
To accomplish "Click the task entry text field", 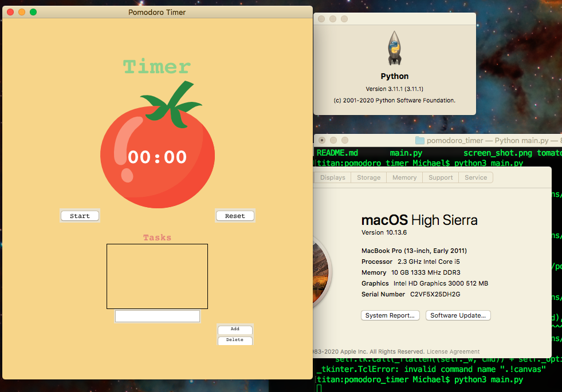I will 157,315.
